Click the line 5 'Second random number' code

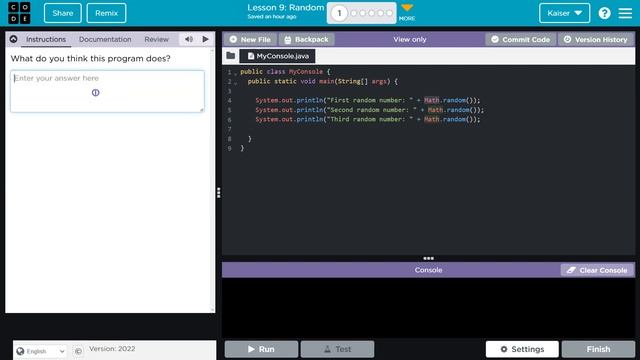click(369, 110)
